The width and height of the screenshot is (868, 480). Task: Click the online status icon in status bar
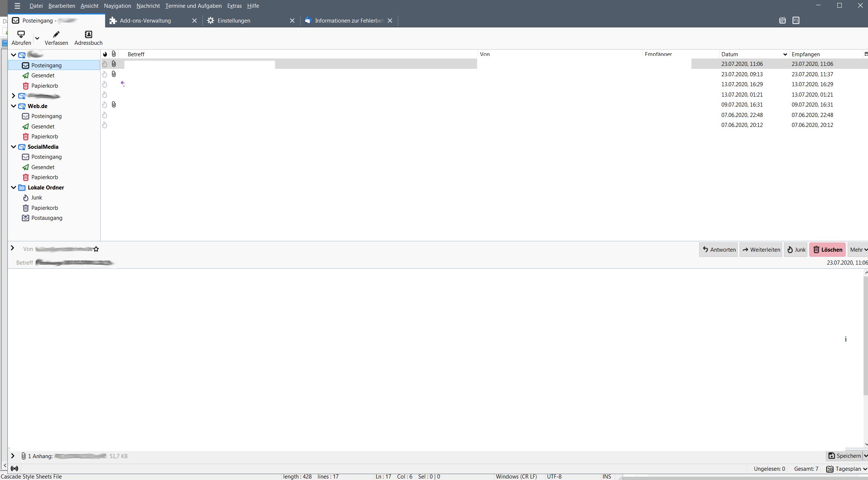[14, 469]
